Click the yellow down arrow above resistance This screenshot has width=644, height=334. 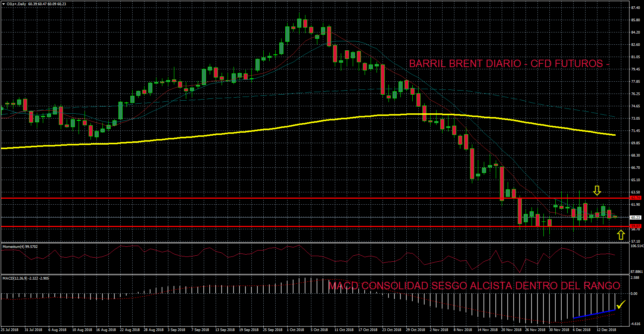pos(597,191)
